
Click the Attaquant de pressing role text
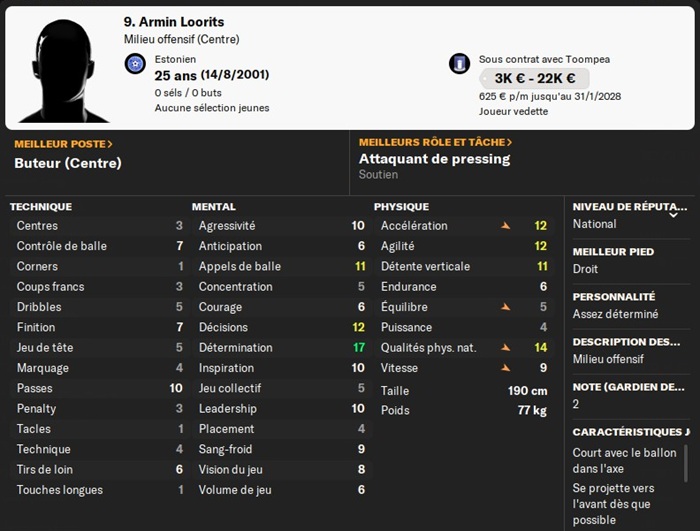pos(434,159)
